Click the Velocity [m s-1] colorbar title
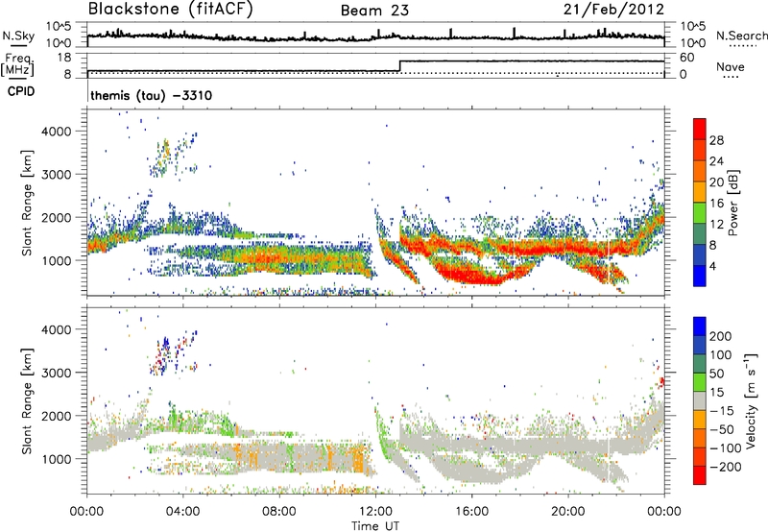This screenshot has height=532, width=768. (x=751, y=400)
